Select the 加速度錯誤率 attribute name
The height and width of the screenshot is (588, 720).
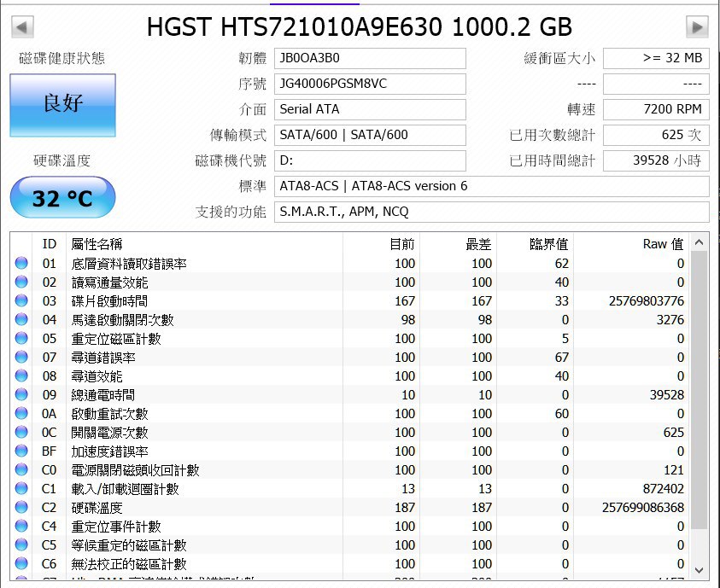109,451
